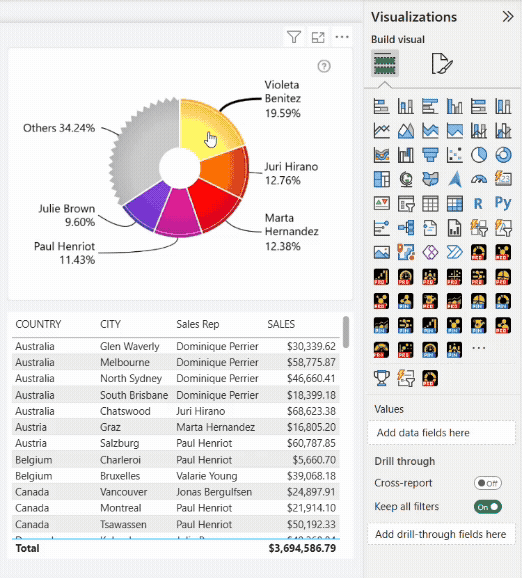Click the Add data fields here well
The image size is (522, 578).
coord(441,433)
